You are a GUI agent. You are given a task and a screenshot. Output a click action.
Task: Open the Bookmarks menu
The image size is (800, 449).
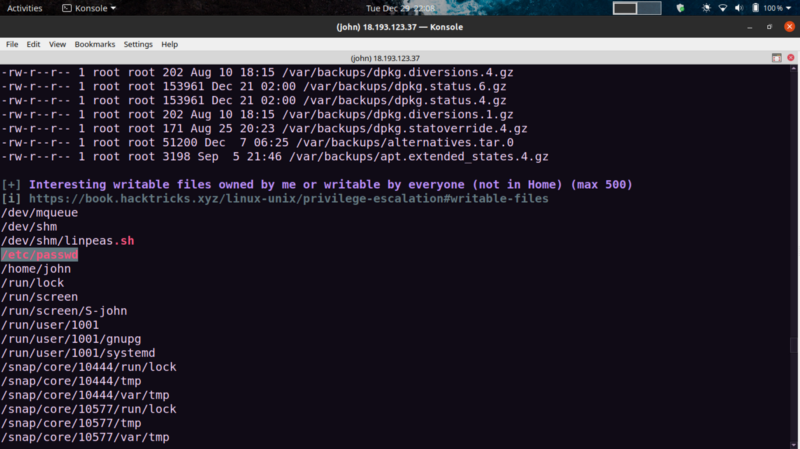coord(95,44)
